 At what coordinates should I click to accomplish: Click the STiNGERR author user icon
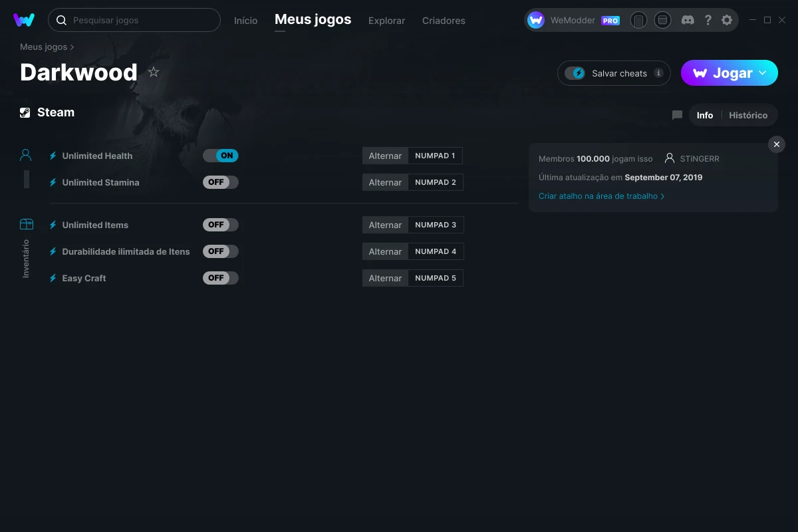click(x=669, y=159)
